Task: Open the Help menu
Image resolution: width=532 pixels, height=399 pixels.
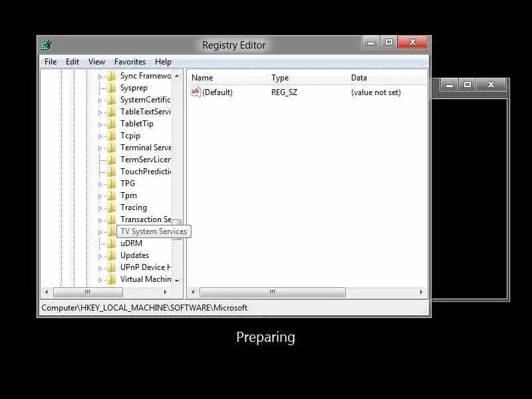Action: pyautogui.click(x=163, y=62)
